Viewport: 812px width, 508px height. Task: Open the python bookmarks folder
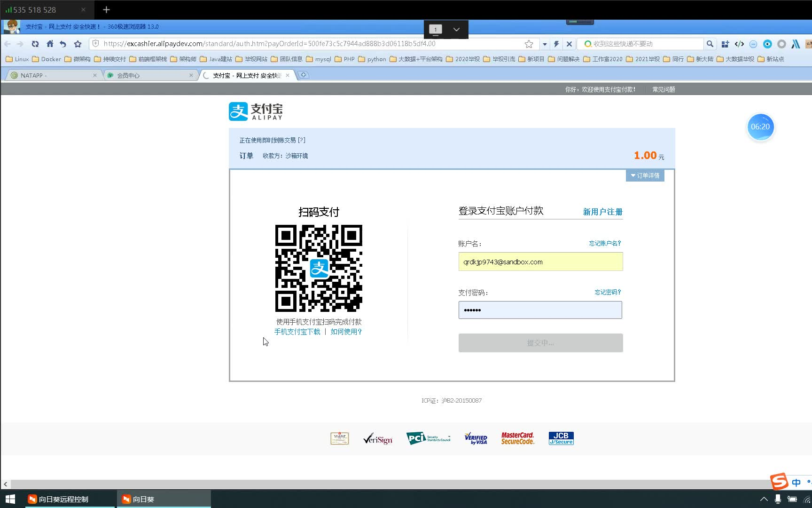pyautogui.click(x=372, y=59)
